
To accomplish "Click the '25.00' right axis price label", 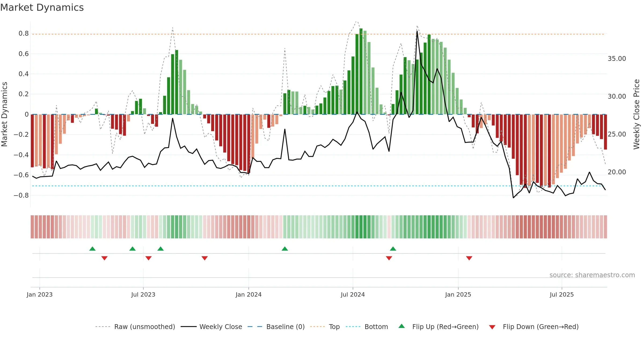I will 617,134.
